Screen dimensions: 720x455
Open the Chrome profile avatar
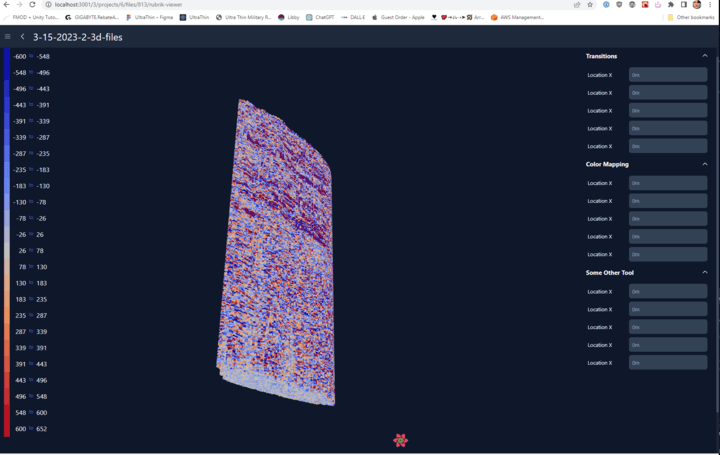pos(697,5)
